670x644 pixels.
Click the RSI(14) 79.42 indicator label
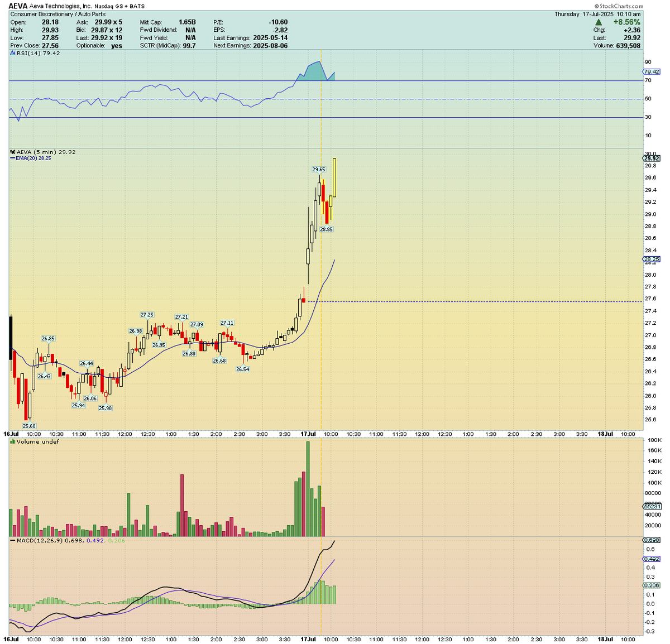click(38, 53)
